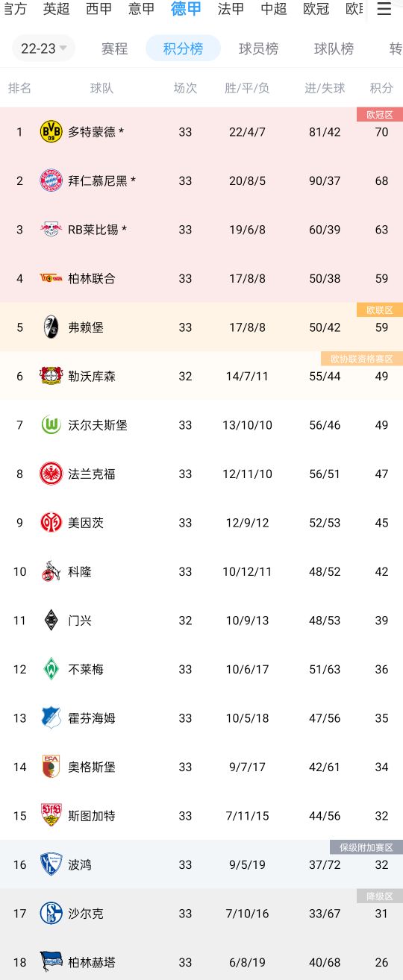Image resolution: width=403 pixels, height=980 pixels.
Task: Open the 球员榜 player ranking tab
Action: click(x=258, y=48)
